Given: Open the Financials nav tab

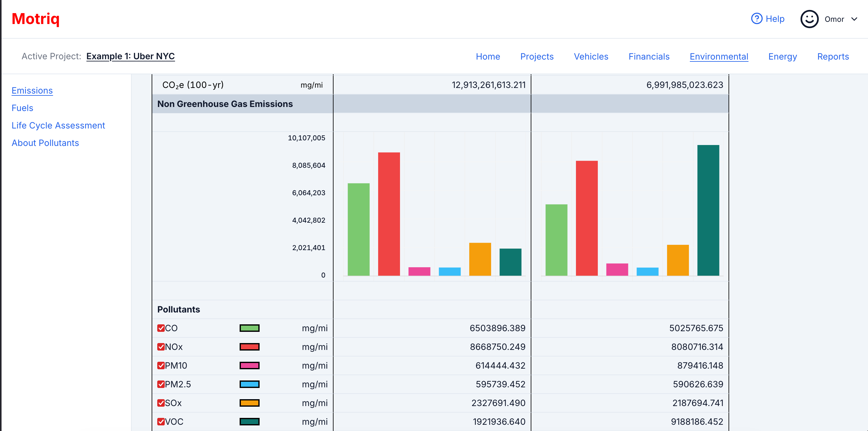Looking at the screenshot, I should pyautogui.click(x=649, y=56).
